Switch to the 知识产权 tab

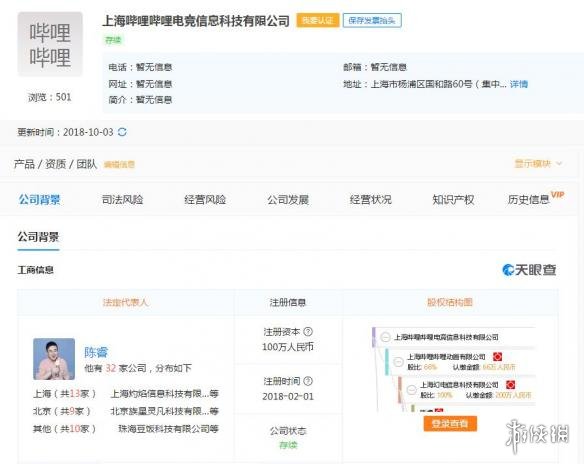coord(453,200)
